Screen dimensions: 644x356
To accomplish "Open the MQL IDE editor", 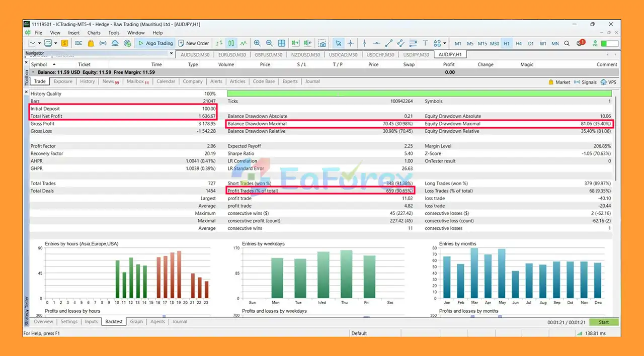I will coord(78,43).
